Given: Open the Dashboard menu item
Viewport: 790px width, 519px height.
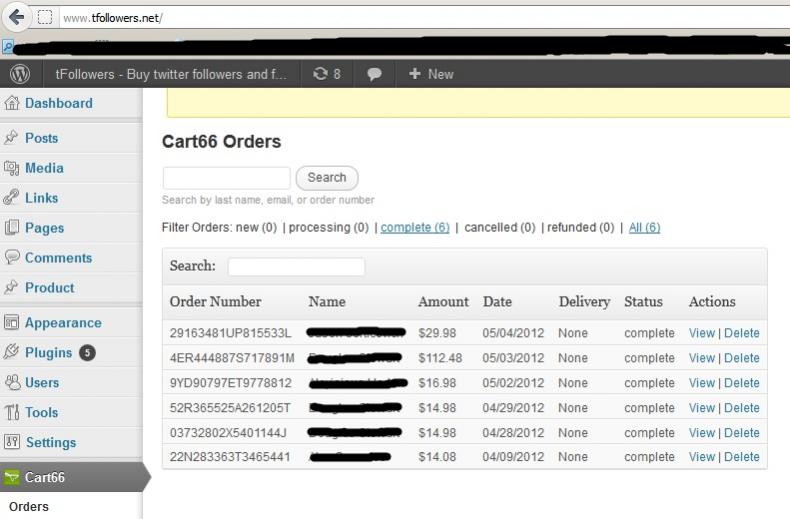Looking at the screenshot, I should (59, 103).
